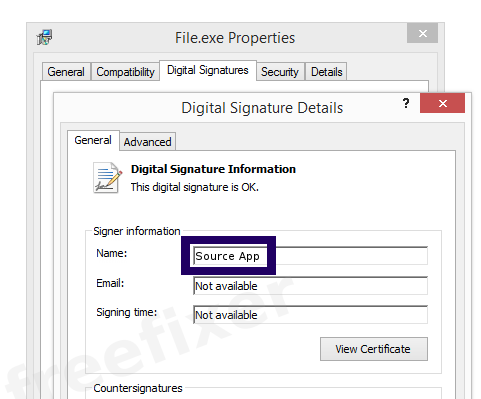Click the 'Name:' label
481x399 pixels.
pos(112,253)
